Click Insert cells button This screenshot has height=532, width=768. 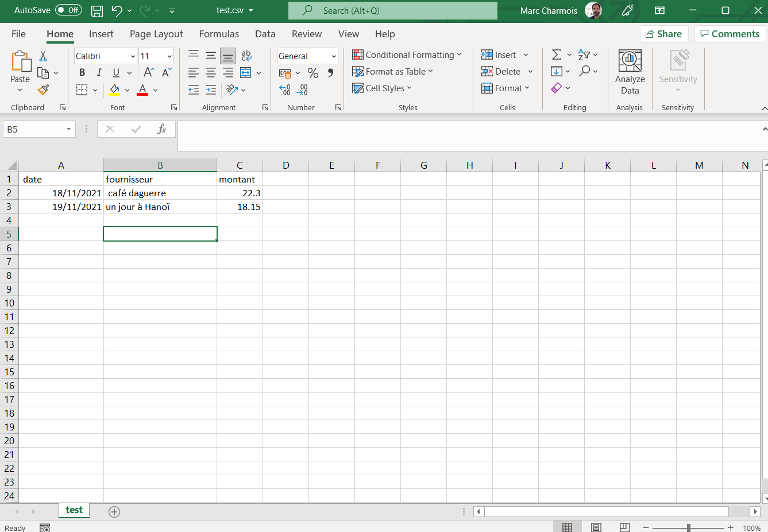[499, 55]
